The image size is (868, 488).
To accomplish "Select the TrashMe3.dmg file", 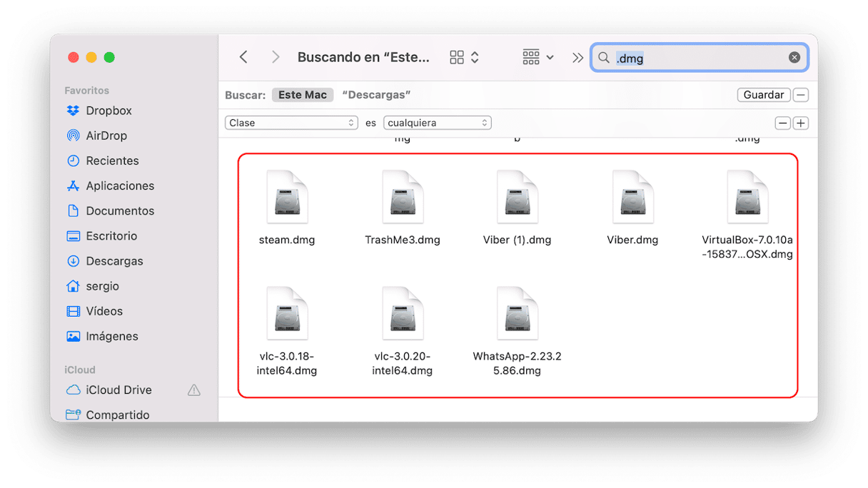I will (403, 197).
